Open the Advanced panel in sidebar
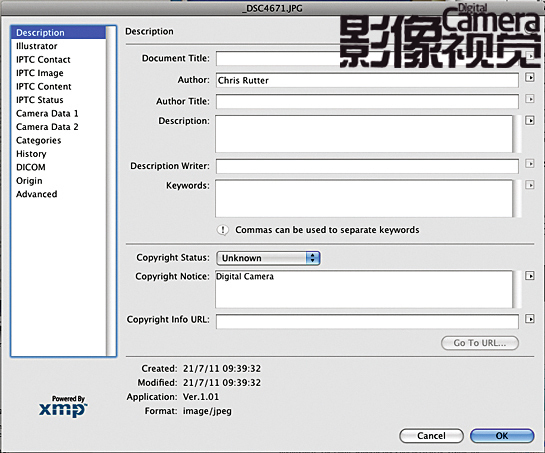 [36, 194]
